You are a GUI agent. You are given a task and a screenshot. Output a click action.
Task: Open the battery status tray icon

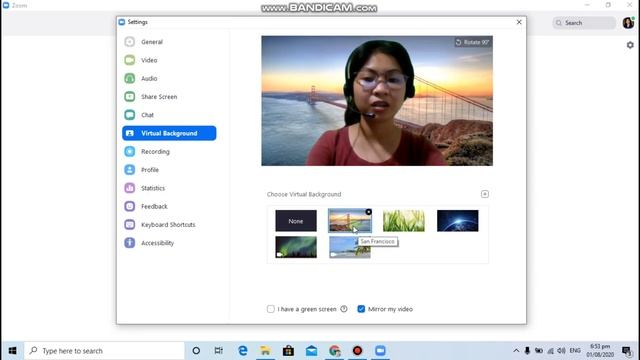539,351
